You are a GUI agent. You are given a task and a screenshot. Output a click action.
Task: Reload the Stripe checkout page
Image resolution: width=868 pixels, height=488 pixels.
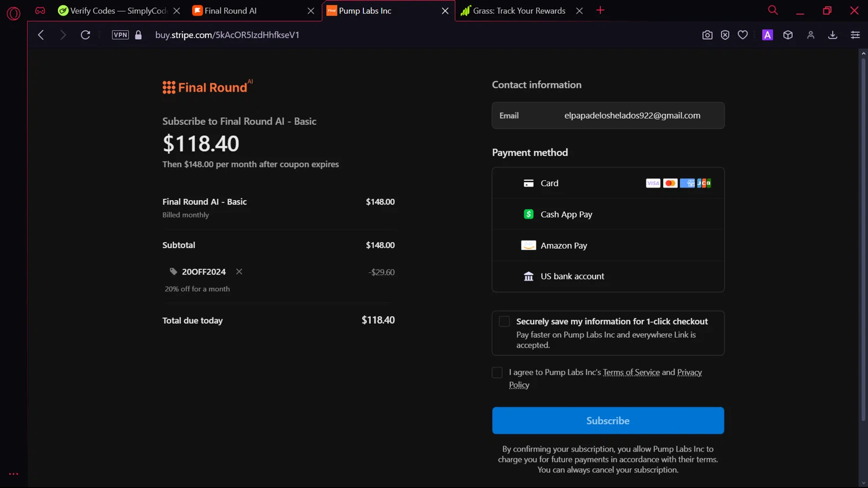point(86,35)
